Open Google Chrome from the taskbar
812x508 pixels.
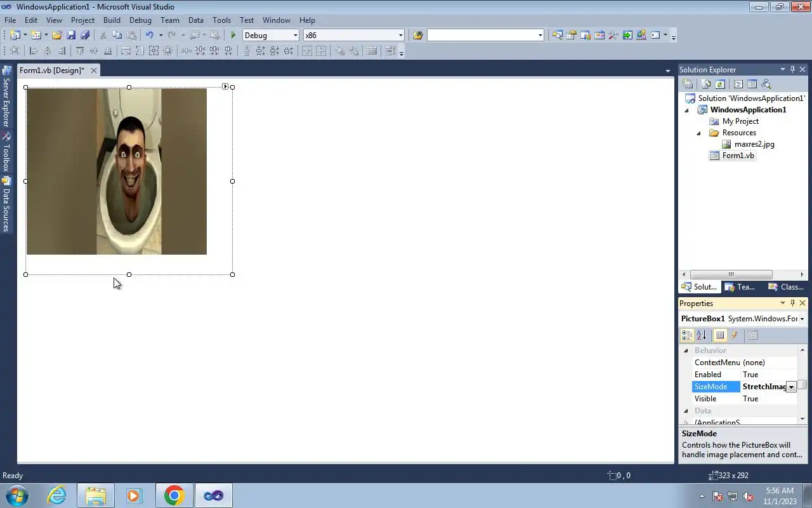pyautogui.click(x=174, y=495)
